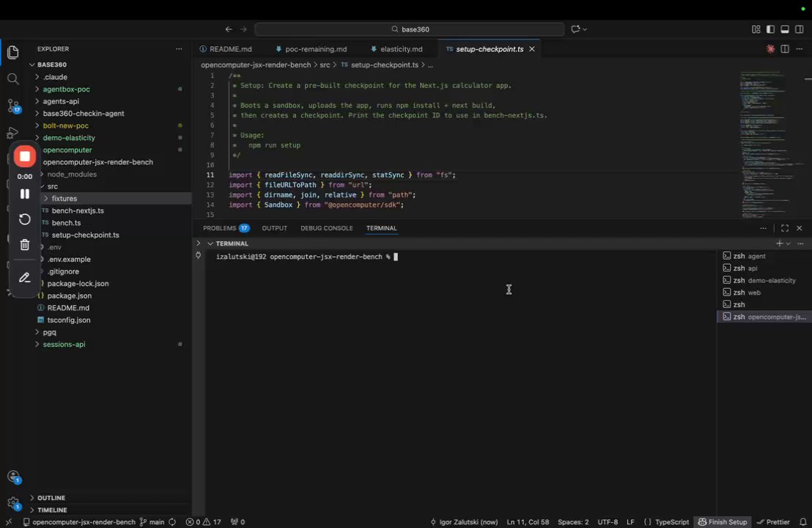Pause the recording in the floating overlay
This screenshot has width=812, height=528.
point(25,194)
